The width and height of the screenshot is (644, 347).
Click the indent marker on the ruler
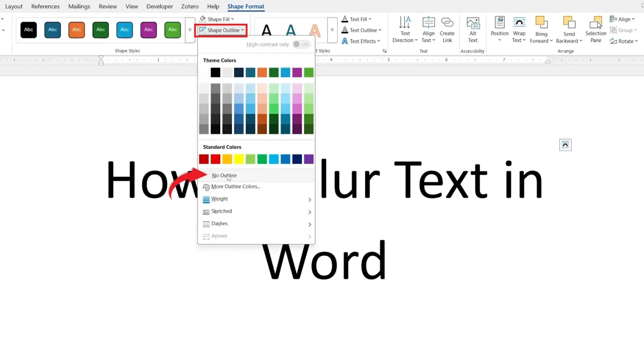pyautogui.click(x=101, y=60)
